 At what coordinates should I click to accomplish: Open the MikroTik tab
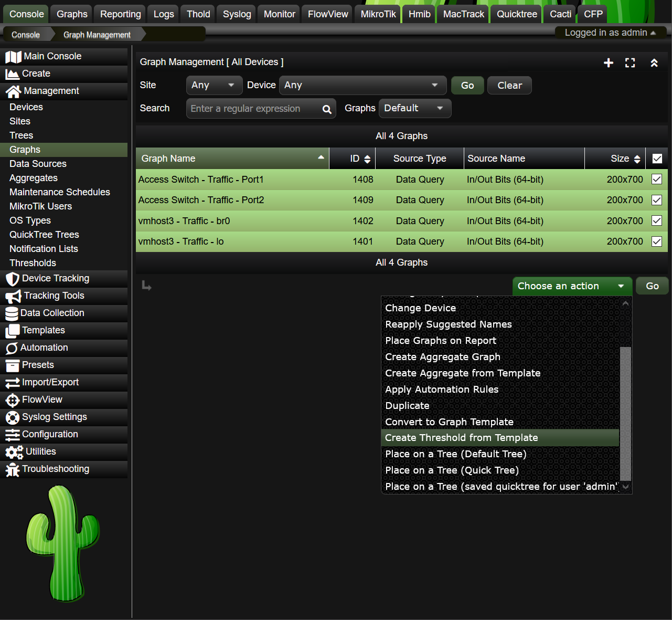pyautogui.click(x=378, y=14)
